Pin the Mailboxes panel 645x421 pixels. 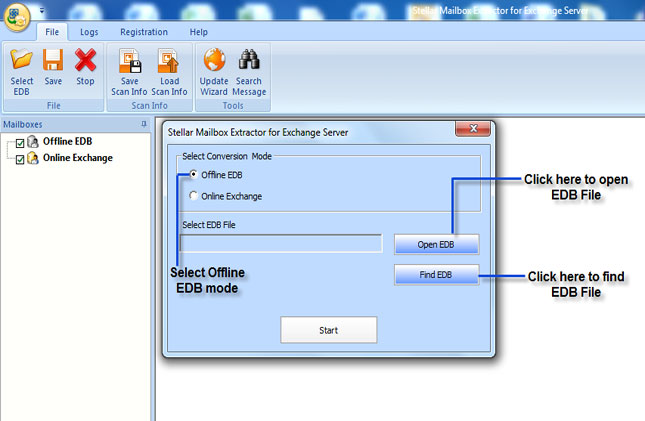point(144,124)
